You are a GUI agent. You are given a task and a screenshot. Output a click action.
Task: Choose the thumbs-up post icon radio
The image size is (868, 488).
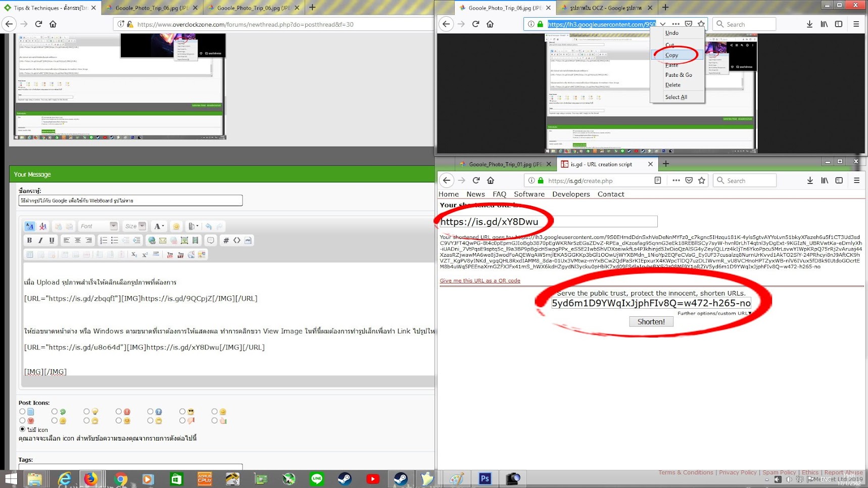click(x=215, y=420)
